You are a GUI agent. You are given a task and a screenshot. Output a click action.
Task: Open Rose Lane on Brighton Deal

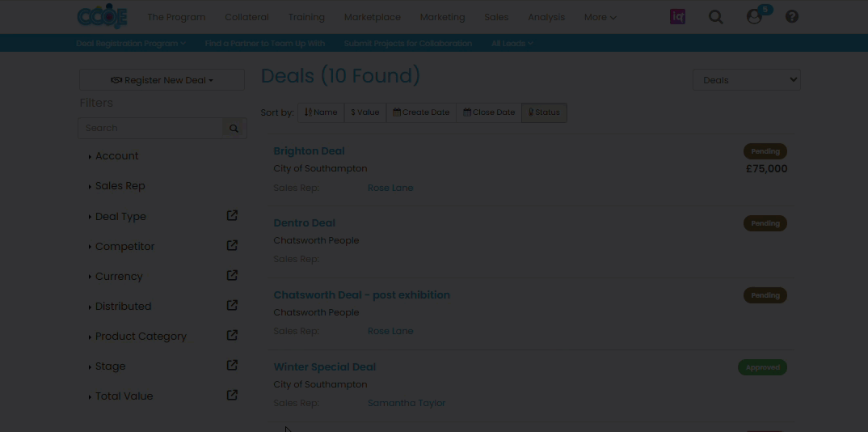[x=390, y=188]
